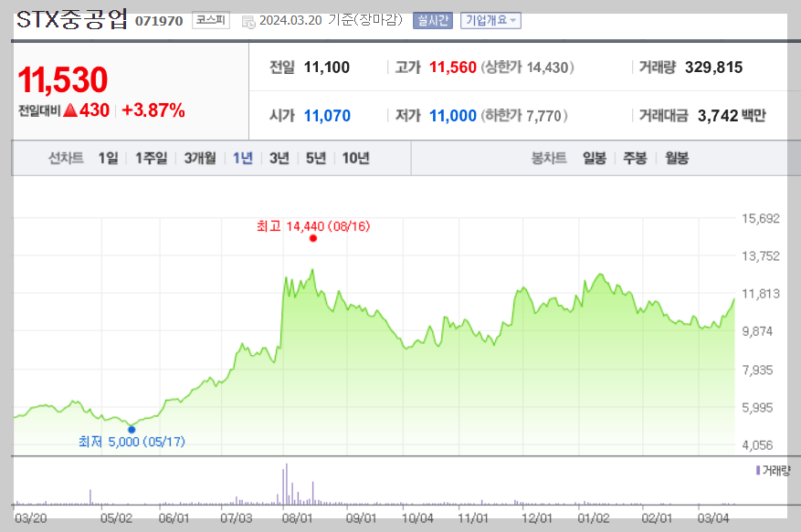
Task: Click the 상한가 14,430 text
Action: (527, 68)
